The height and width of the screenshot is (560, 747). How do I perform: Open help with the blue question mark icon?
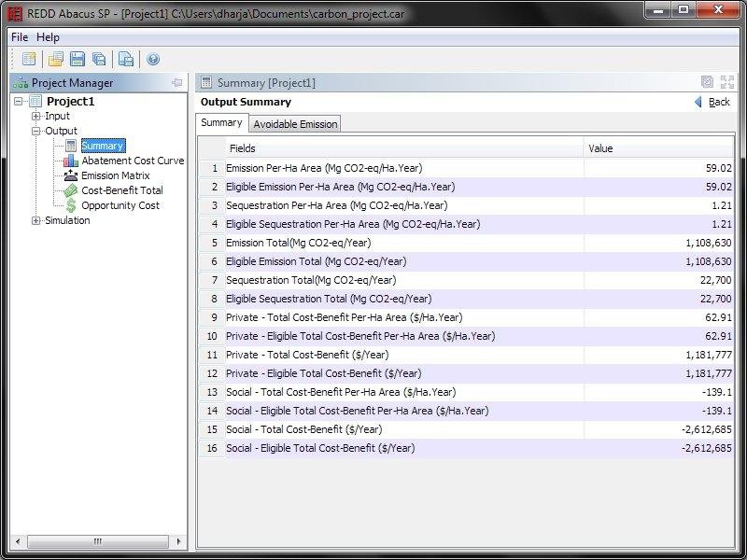[153, 59]
